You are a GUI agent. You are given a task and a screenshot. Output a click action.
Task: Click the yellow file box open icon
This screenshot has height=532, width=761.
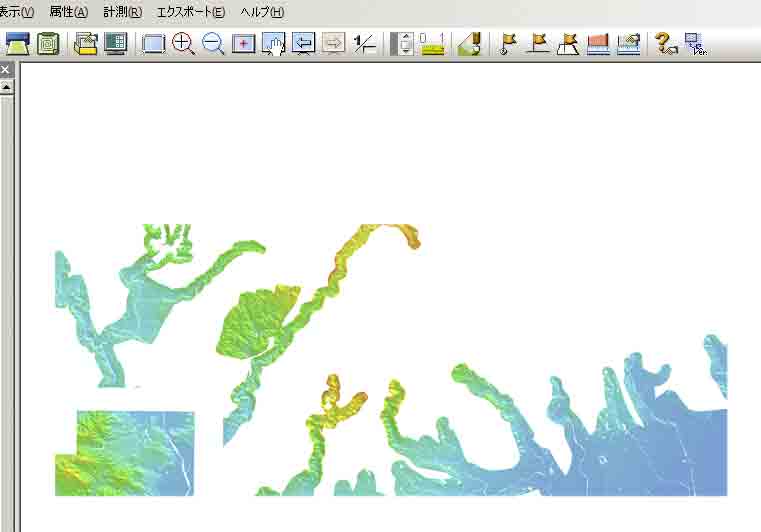(85, 44)
